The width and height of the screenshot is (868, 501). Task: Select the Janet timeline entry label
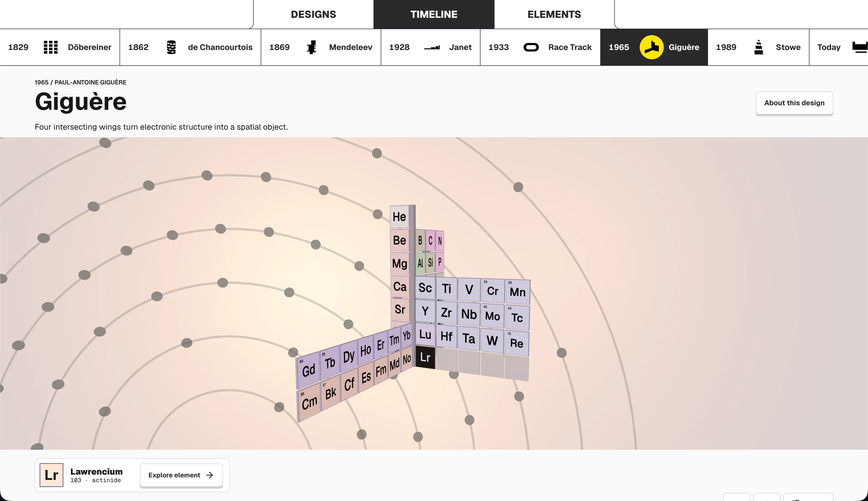pos(460,47)
